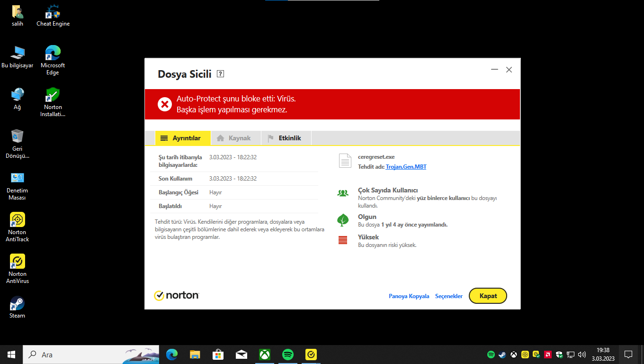Open the Seçenekler link
644x364 pixels.
click(x=449, y=296)
